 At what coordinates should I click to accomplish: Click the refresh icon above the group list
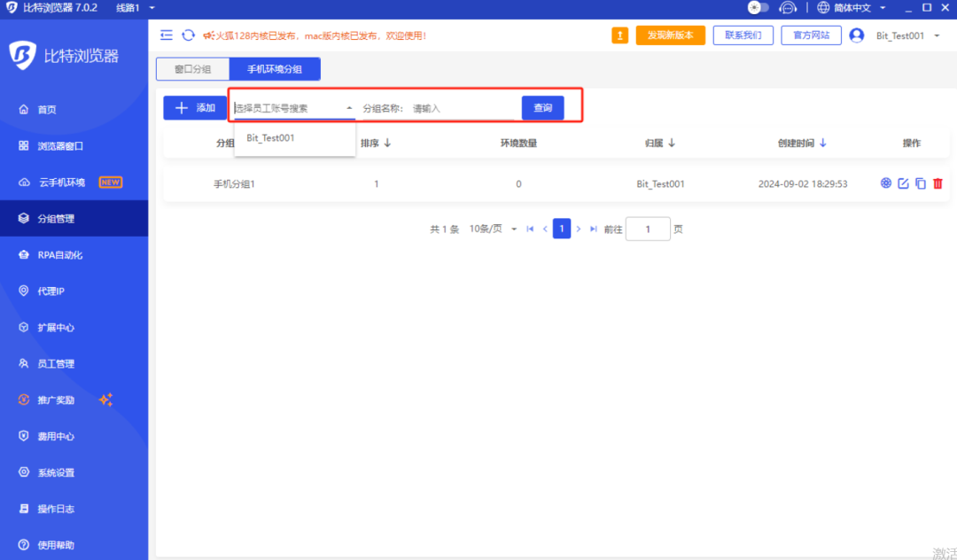click(186, 35)
